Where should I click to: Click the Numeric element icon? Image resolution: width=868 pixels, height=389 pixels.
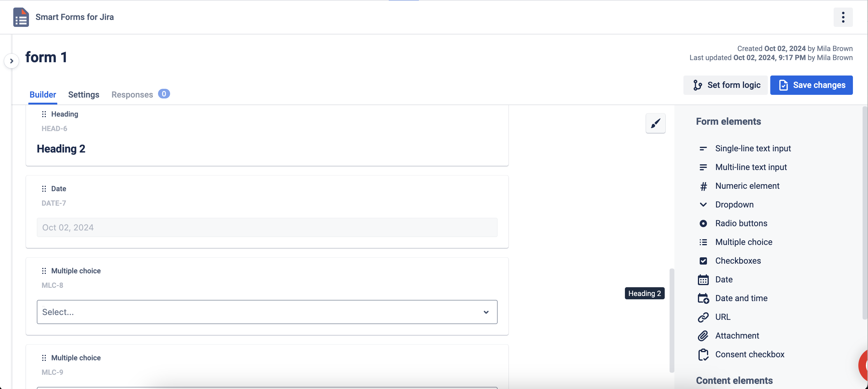pyautogui.click(x=703, y=186)
